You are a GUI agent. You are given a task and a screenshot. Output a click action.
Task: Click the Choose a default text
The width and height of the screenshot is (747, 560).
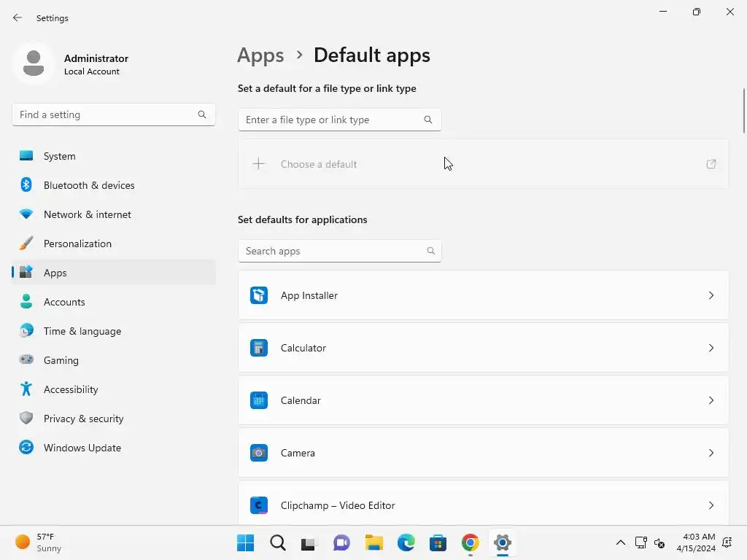click(319, 164)
